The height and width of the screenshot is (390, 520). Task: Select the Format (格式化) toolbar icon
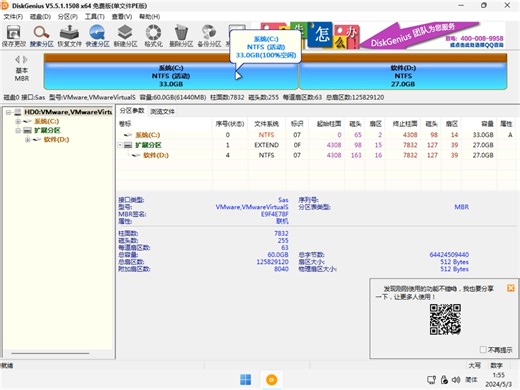tap(153, 36)
